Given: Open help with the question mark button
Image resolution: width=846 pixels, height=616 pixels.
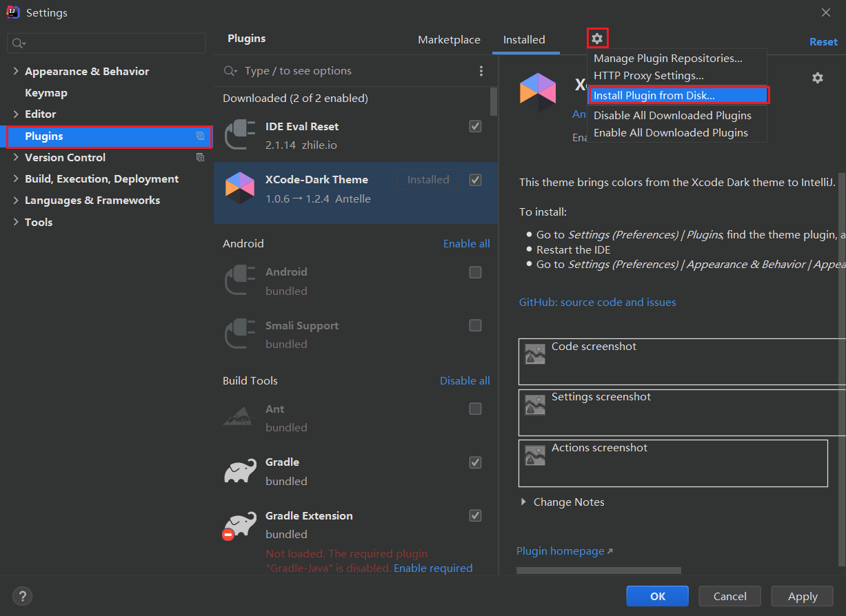Looking at the screenshot, I should (22, 596).
